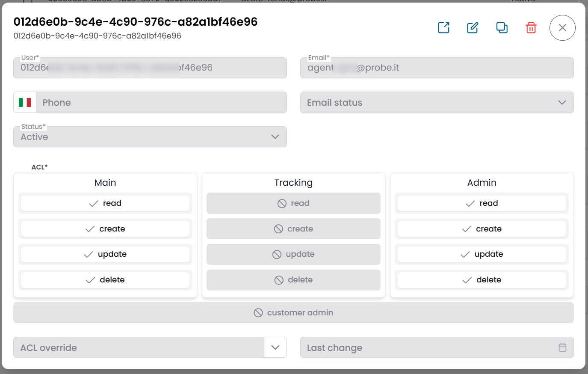
Task: Toggle the customer admin permission
Action: (x=293, y=312)
